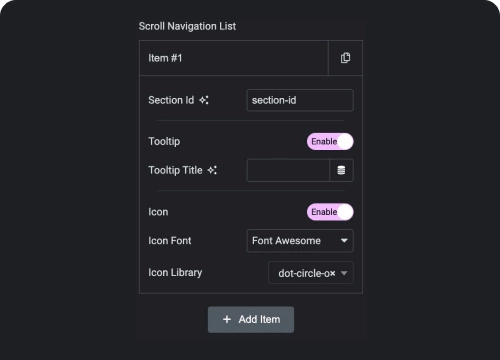Click the Icon Font label

coord(170,241)
